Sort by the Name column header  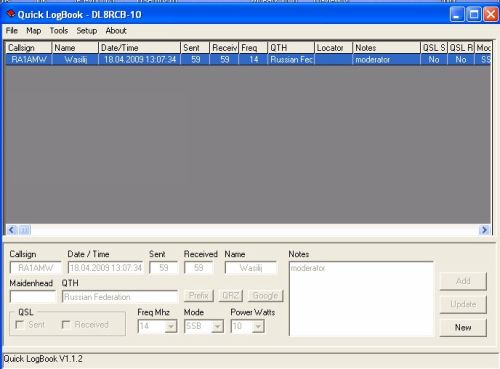[75, 48]
